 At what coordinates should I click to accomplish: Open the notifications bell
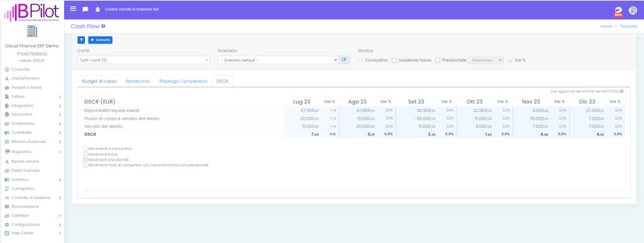click(97, 9)
